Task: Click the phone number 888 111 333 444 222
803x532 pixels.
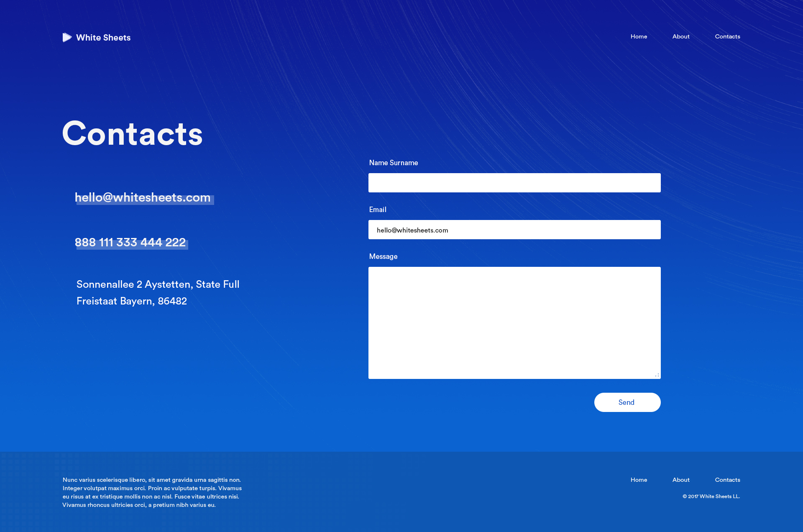Action: [x=130, y=242]
